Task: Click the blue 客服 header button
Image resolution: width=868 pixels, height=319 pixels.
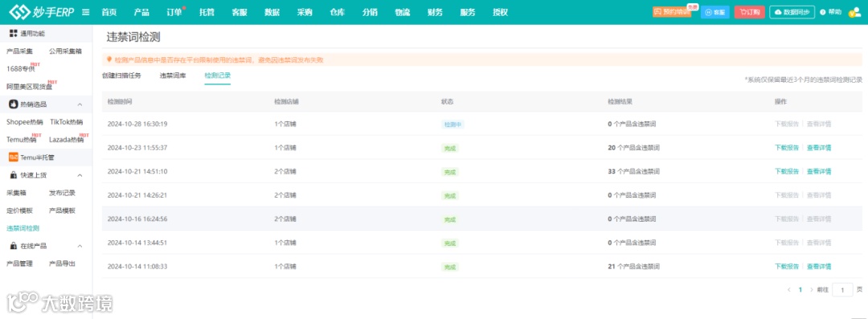Action: [x=714, y=12]
